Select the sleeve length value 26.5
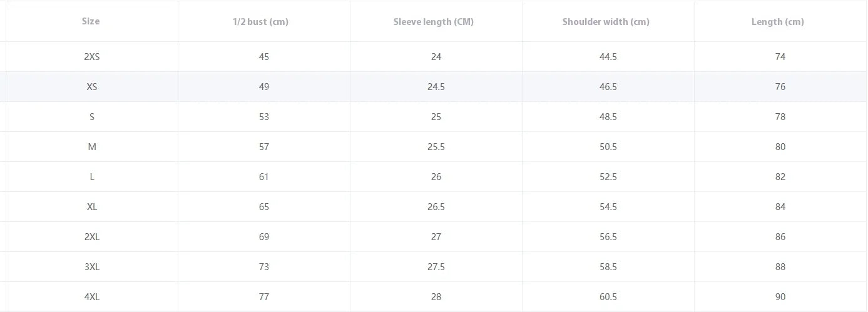 point(436,207)
